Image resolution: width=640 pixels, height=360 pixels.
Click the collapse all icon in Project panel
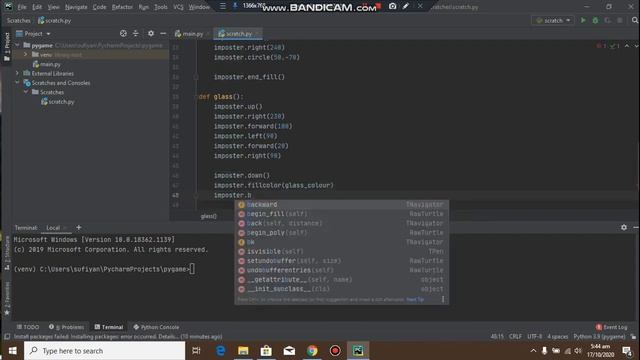pyautogui.click(x=136, y=33)
